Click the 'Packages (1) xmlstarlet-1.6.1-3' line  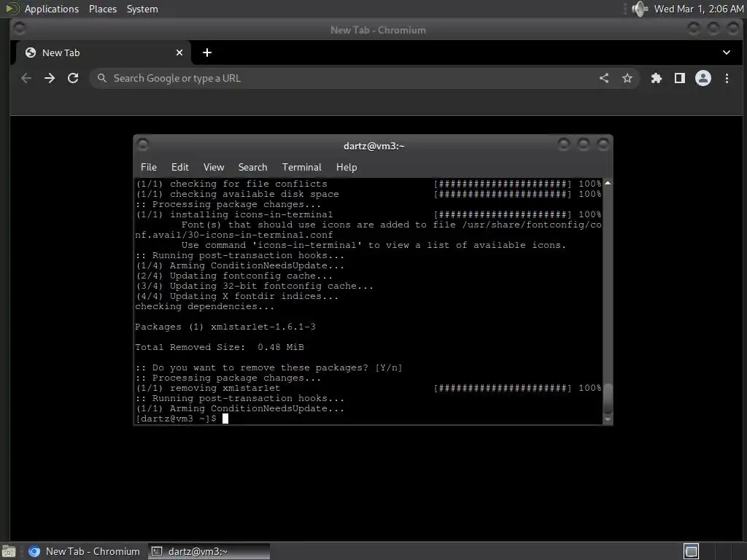(225, 327)
